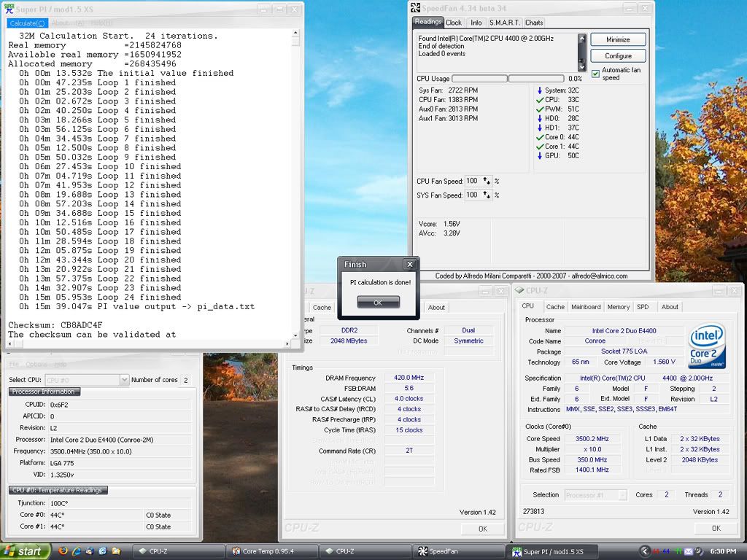Screen dimensions: 747x560
Task: Click the Intel Core 2 Duo logo
Action: pos(707,346)
